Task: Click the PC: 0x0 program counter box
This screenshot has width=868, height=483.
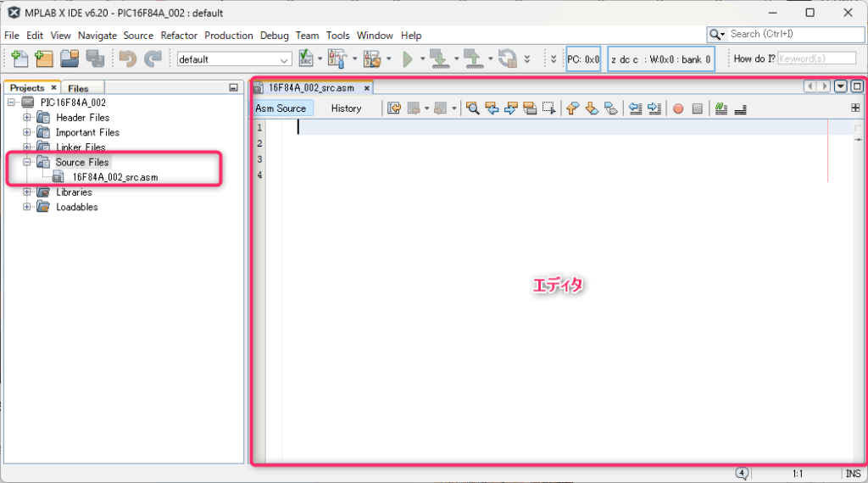Action: (x=583, y=59)
